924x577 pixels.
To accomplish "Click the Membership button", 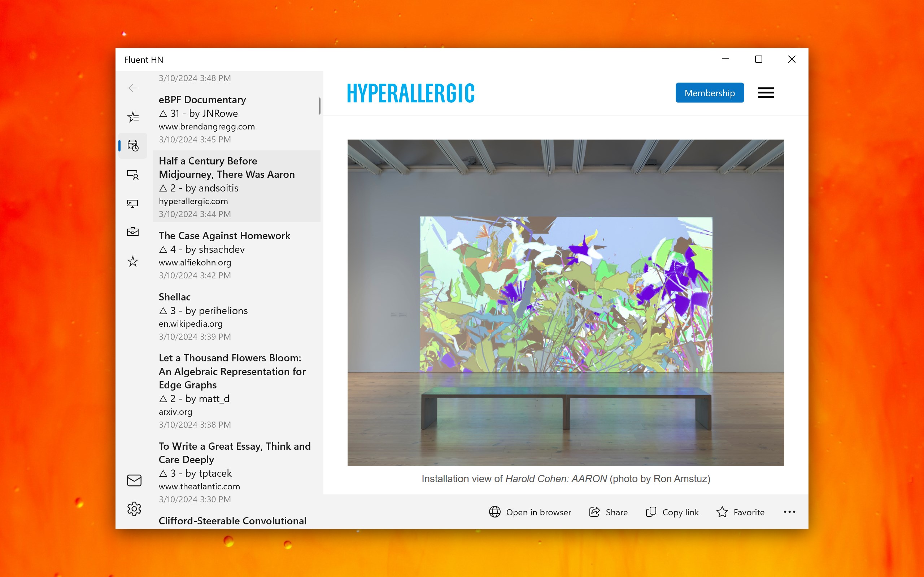I will point(709,92).
